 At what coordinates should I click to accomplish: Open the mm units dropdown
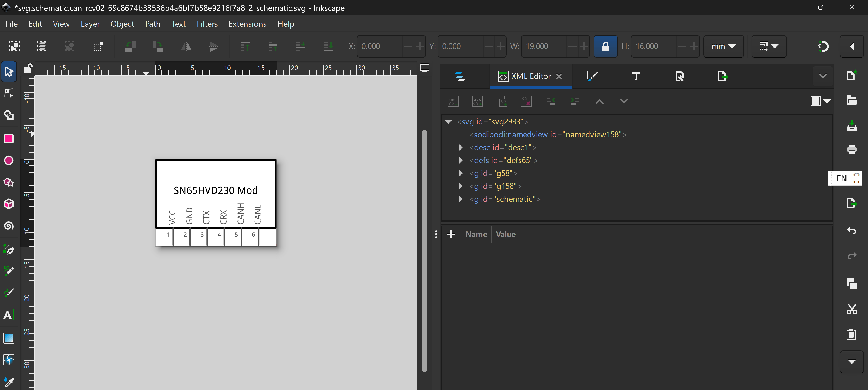(723, 47)
